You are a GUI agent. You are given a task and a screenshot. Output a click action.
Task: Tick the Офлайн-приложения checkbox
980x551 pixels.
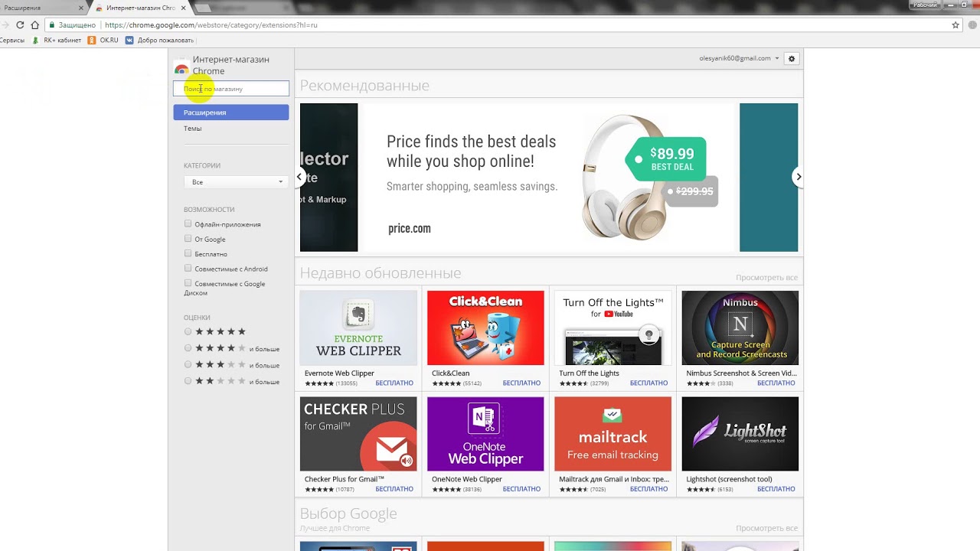tap(188, 223)
